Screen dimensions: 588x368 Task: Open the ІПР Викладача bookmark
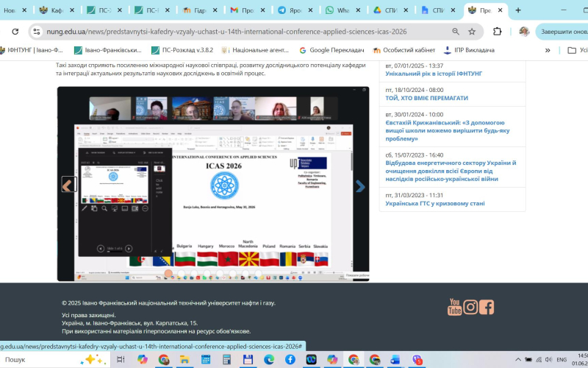(x=469, y=50)
